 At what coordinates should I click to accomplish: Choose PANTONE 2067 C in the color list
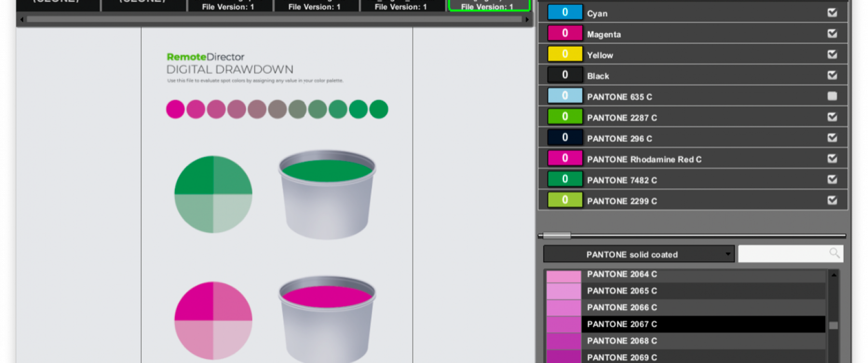(621, 324)
